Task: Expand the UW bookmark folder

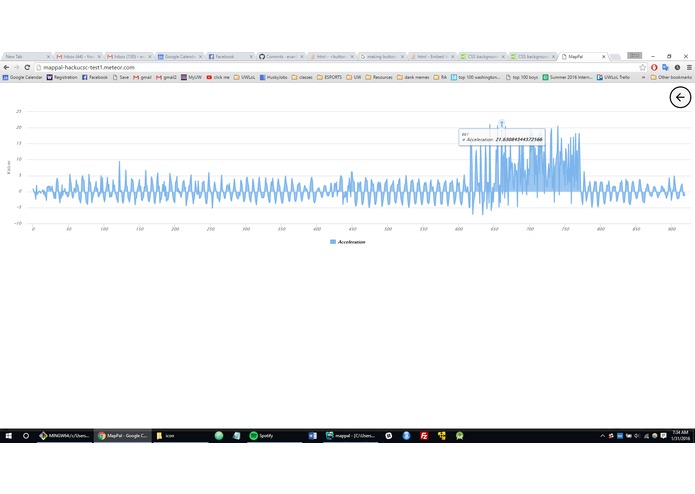Action: coord(354,77)
